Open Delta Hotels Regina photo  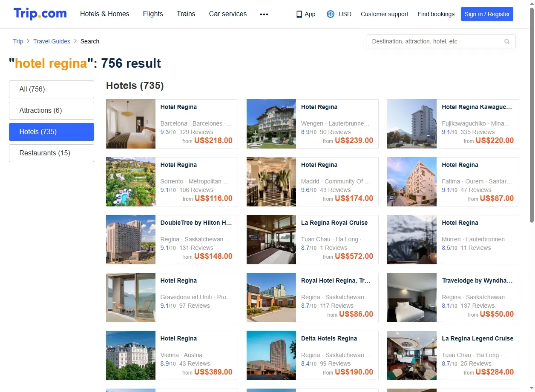tap(271, 355)
